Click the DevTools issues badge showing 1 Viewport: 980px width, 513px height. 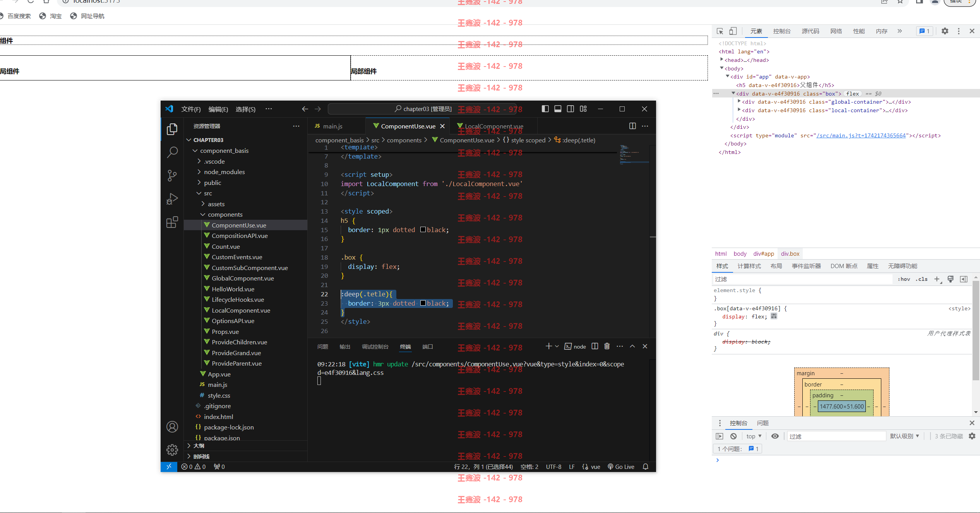click(924, 31)
